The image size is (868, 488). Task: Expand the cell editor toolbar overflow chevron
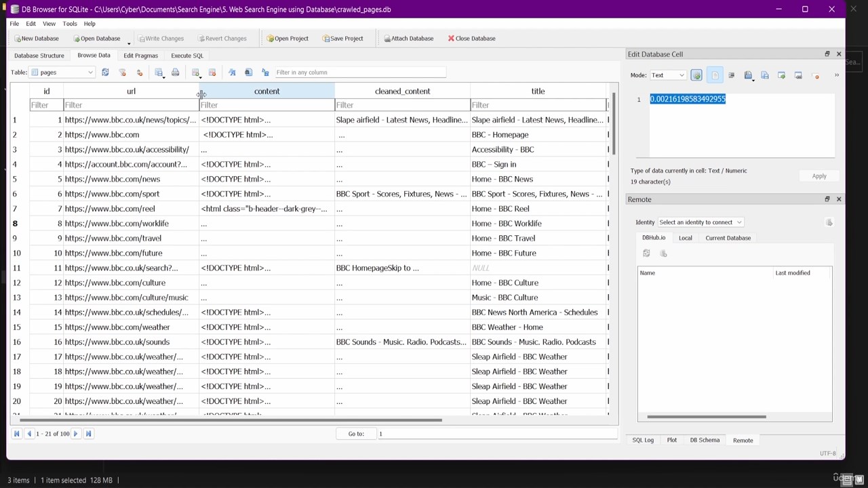pyautogui.click(x=837, y=75)
